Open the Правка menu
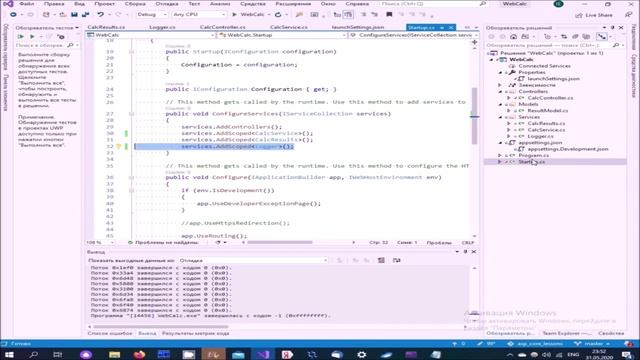The height and width of the screenshot is (360, 640). (54, 4)
